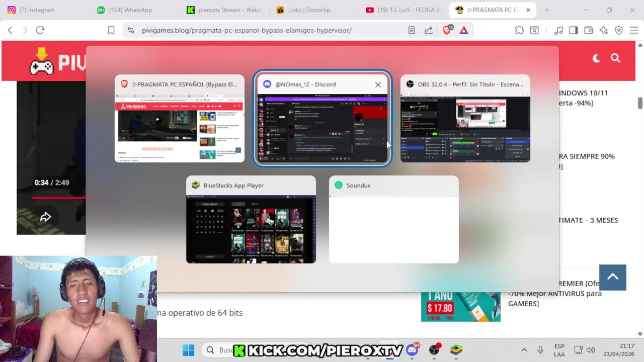Open the ULTIMATE – 3 MESES link
Viewport: 644px width, 362px height.
[x=588, y=220]
